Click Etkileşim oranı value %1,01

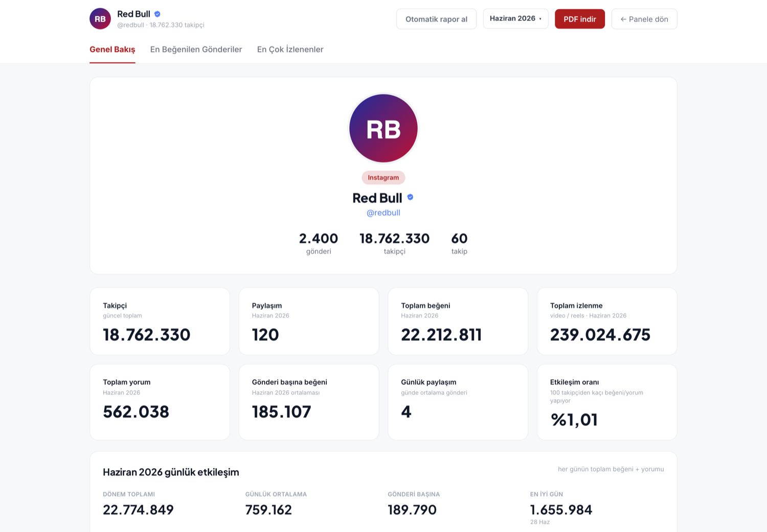click(574, 420)
